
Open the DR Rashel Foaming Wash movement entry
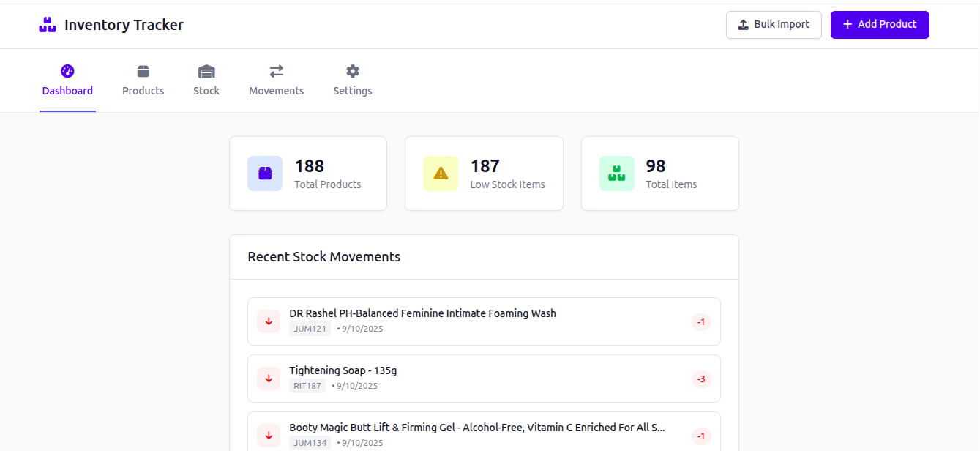484,321
